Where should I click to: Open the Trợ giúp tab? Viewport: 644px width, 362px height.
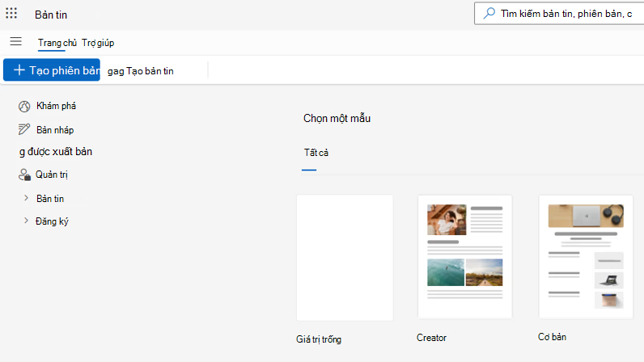coord(98,43)
